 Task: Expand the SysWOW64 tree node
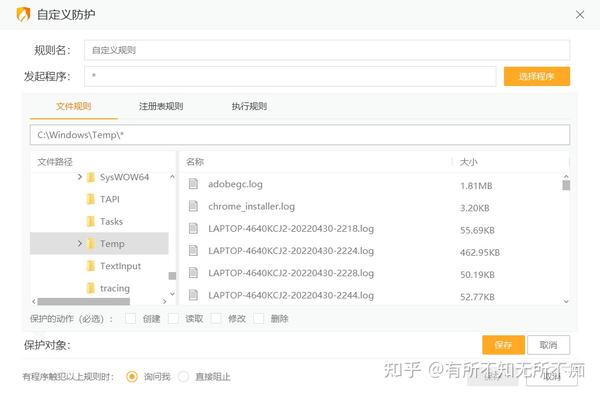[x=80, y=177]
